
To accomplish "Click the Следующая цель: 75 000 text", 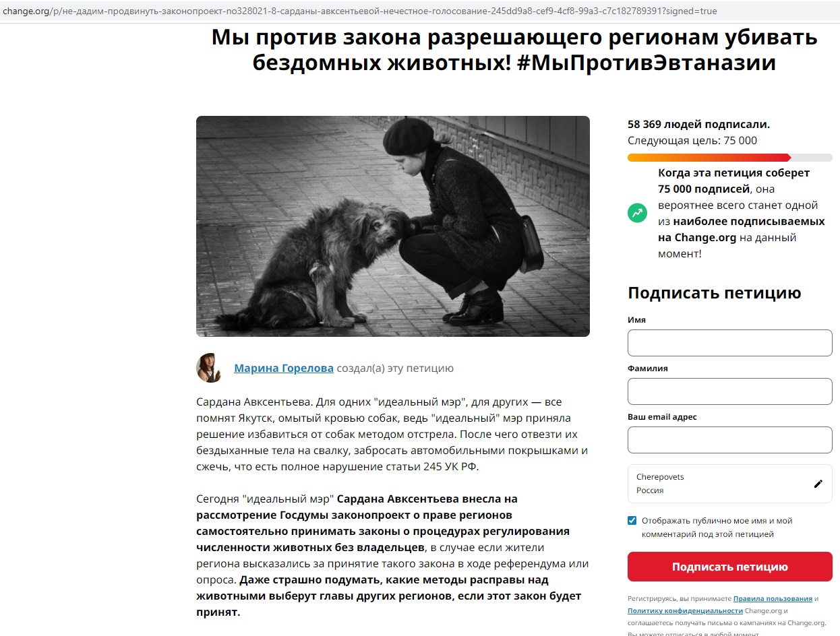I will (692, 141).
